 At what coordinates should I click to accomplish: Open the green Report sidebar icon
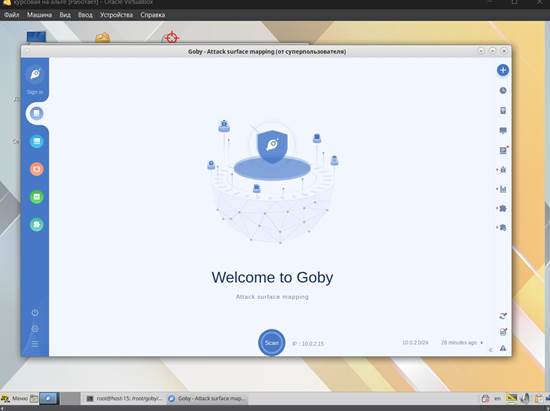[36, 197]
